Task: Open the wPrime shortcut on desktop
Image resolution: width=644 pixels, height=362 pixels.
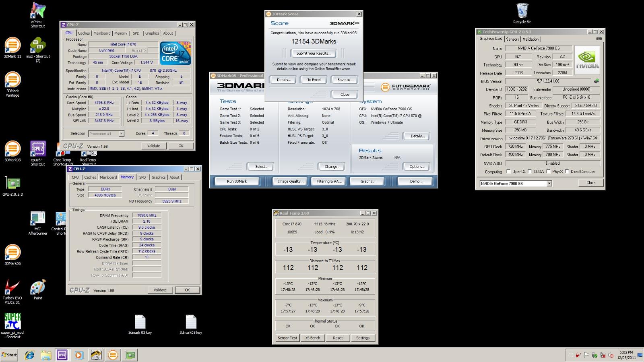Action: [x=38, y=15]
